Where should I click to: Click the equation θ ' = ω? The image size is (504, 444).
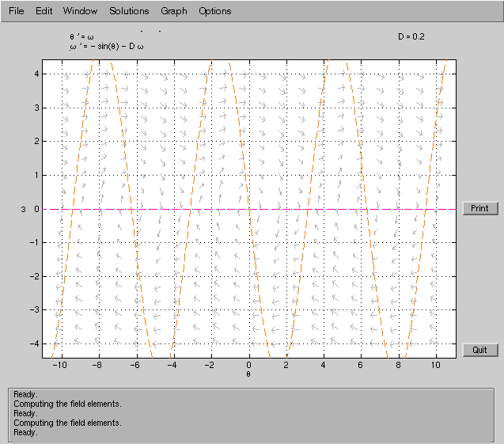(81, 37)
